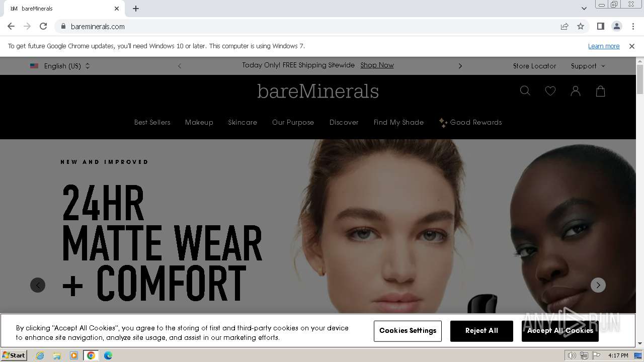This screenshot has height=362, width=644.
Task: Open the Windows Start menu
Action: tap(14, 355)
